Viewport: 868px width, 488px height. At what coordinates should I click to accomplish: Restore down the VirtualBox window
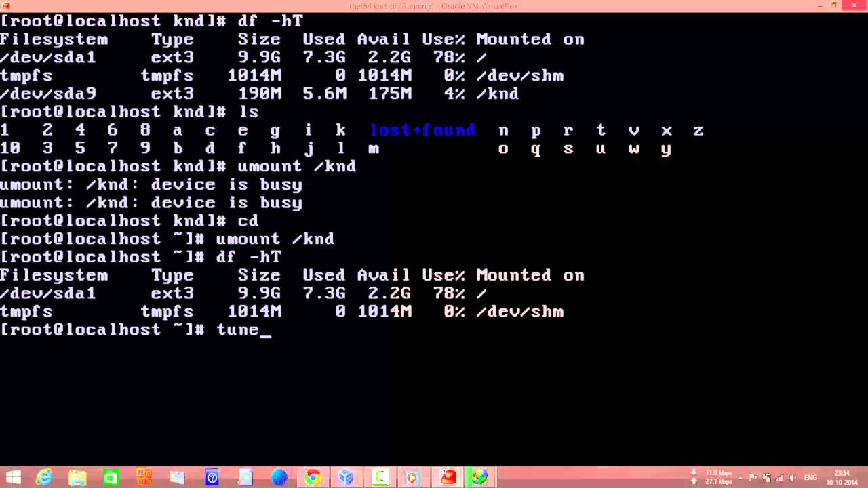point(834,5)
